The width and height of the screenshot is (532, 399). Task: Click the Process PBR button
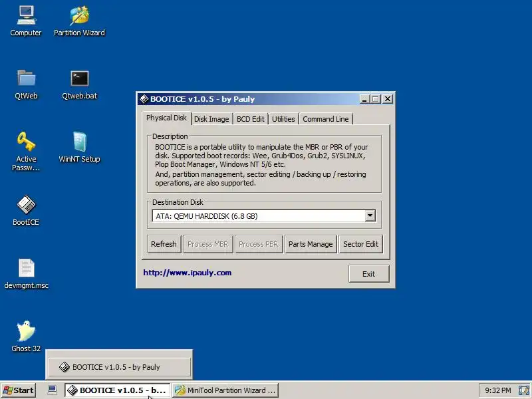[259, 244]
